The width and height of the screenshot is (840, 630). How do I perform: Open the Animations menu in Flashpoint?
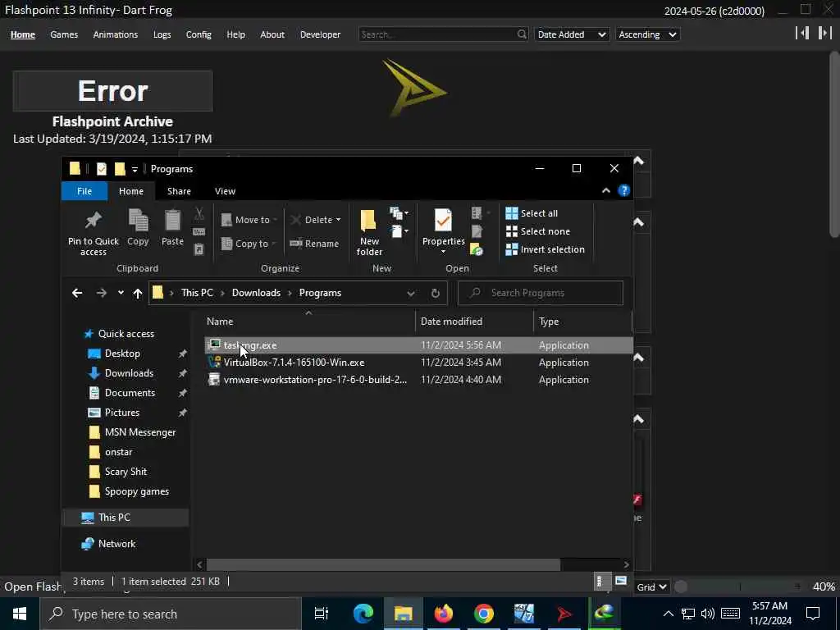coord(115,34)
